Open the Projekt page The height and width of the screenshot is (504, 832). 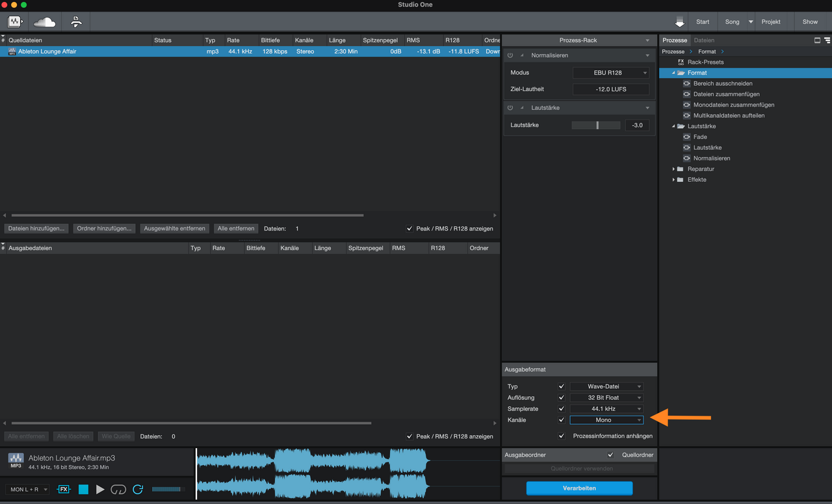coord(771,22)
